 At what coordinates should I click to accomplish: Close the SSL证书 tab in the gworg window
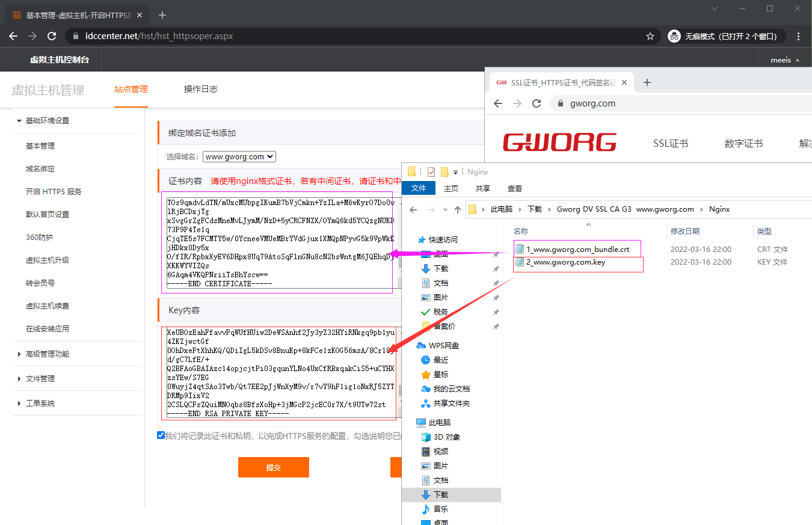625,82
